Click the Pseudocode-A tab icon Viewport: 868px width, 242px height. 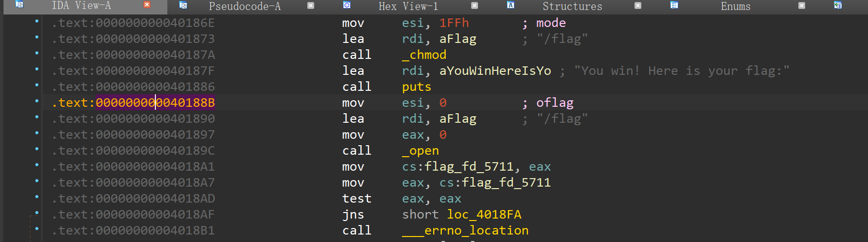pos(183,5)
